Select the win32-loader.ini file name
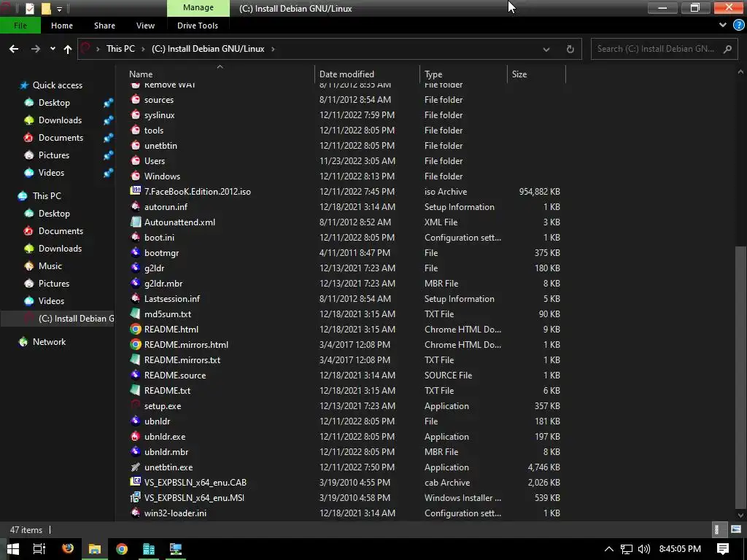Image resolution: width=747 pixels, height=560 pixels. (175, 513)
